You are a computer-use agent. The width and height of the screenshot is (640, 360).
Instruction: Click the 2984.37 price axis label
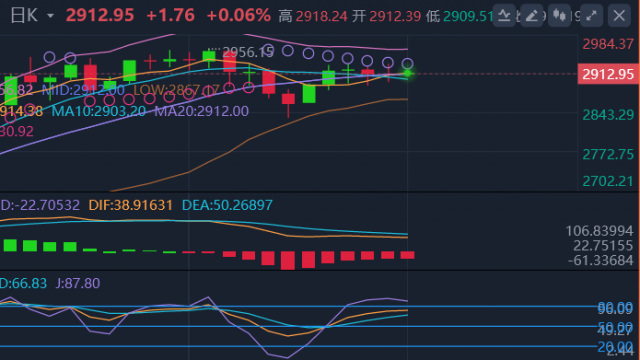click(608, 44)
